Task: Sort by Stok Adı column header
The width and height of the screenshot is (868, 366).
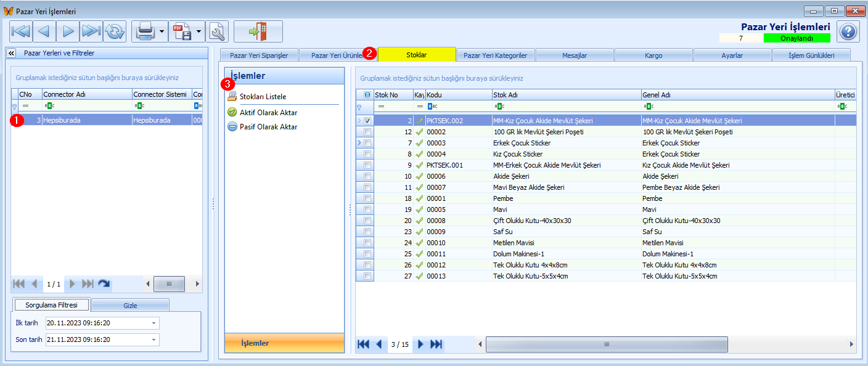Action: [x=567, y=95]
